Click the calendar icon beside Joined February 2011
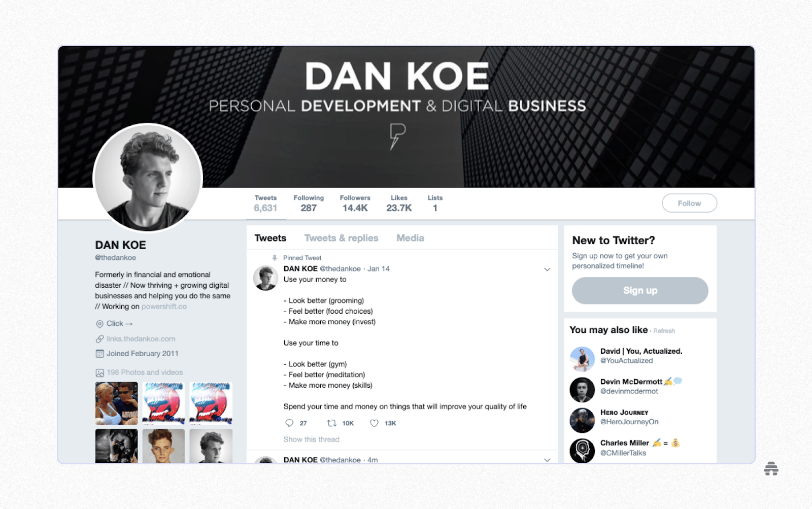This screenshot has width=812, height=509. pos(99,354)
